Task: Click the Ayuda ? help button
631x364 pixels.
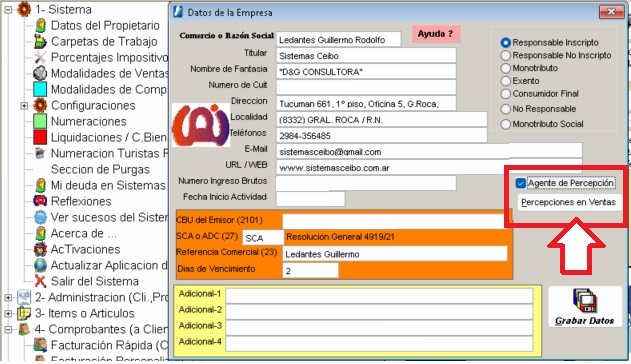Action: [436, 34]
